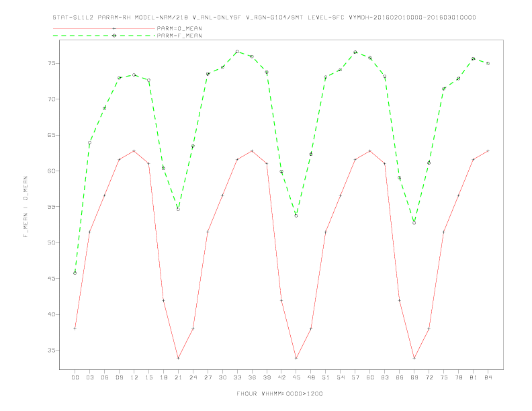Click the 12 forecast hour x-axis label

(134, 377)
